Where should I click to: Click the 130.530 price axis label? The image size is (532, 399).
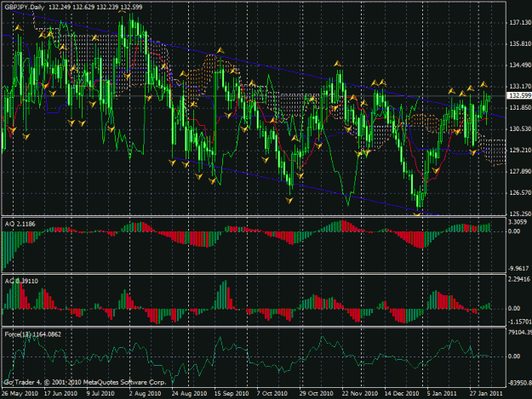520,128
